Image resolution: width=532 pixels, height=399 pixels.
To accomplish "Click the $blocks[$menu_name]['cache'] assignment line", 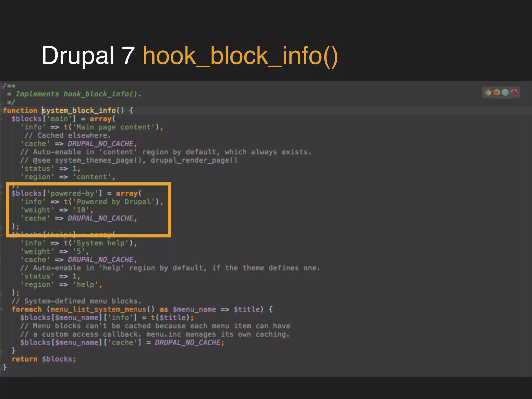I will pos(122,343).
